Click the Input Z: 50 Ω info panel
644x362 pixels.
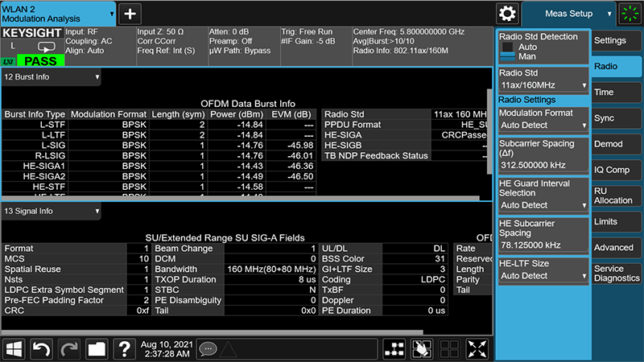(x=172, y=46)
